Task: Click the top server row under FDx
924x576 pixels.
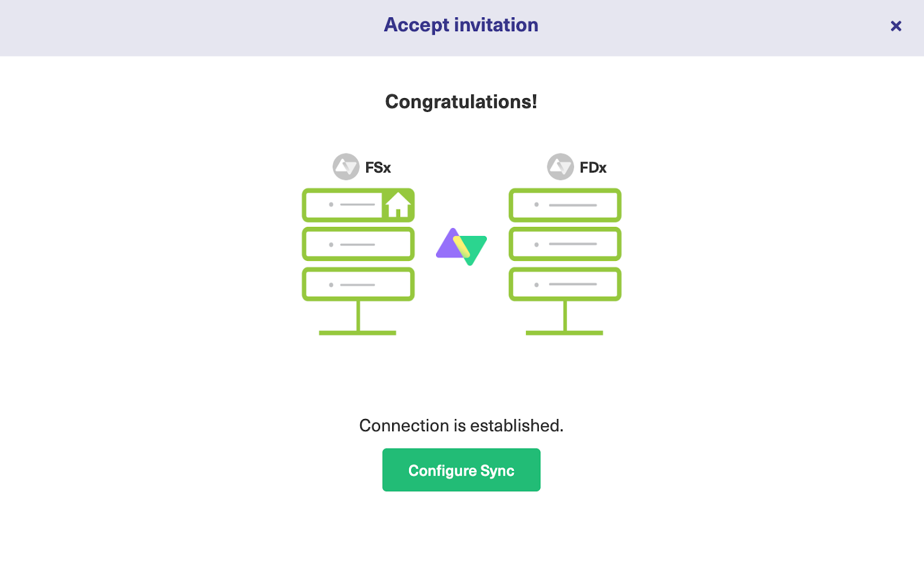Action: tap(564, 205)
